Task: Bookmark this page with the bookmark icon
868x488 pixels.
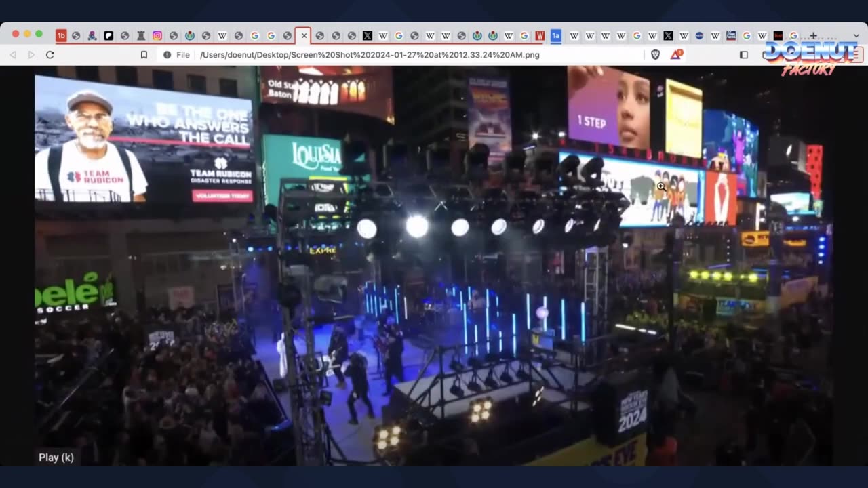Action: point(144,55)
